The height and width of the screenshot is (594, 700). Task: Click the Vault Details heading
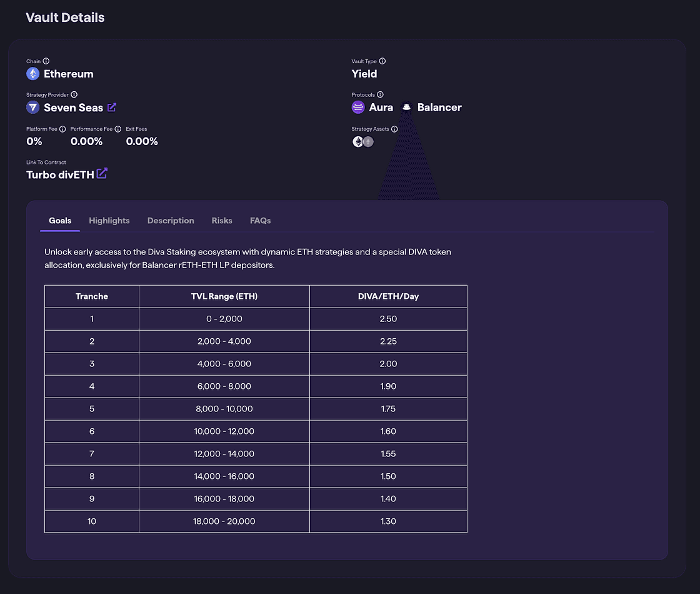(65, 18)
